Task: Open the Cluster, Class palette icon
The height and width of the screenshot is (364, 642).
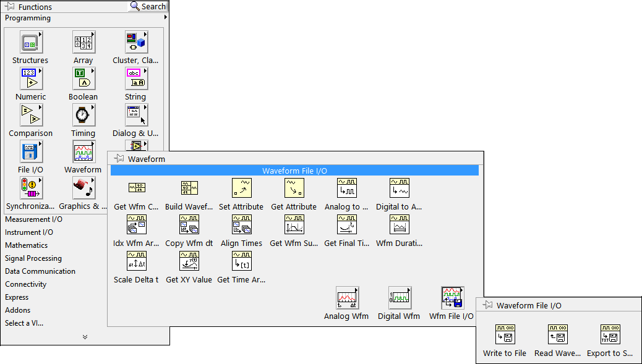Action: pyautogui.click(x=136, y=42)
